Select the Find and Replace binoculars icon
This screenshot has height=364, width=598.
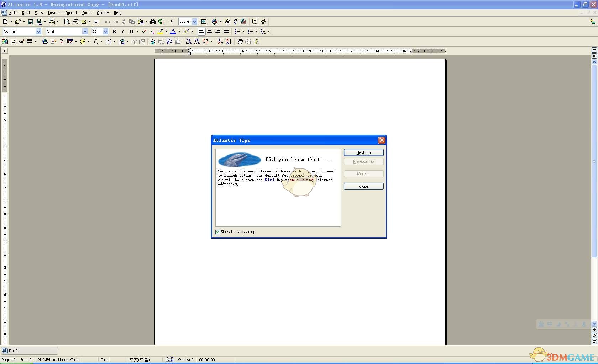tap(153, 22)
